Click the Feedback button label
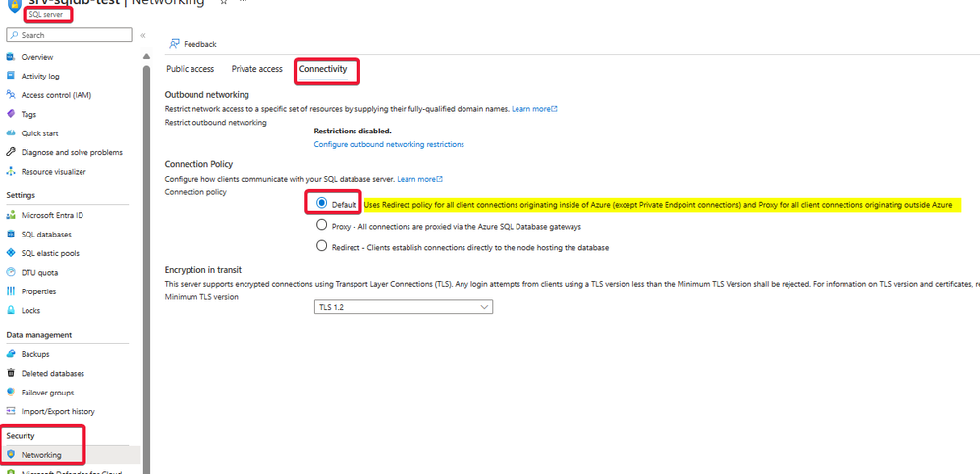The image size is (980, 474). [200, 44]
